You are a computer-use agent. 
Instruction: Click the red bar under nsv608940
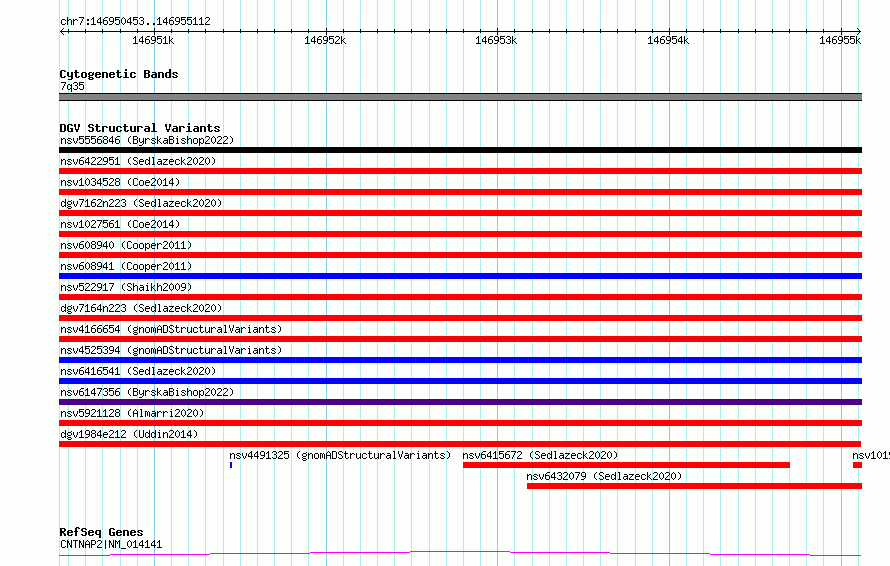460,255
